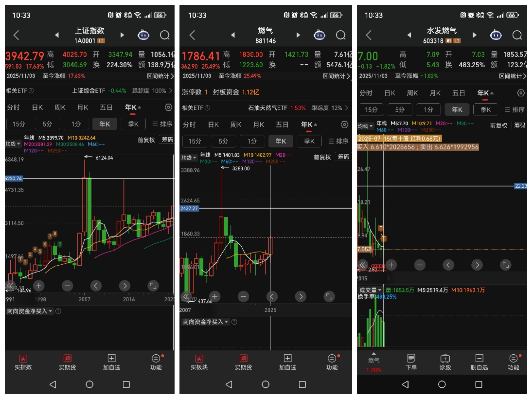This screenshot has height=399, width=532.
Task: Select 季K period on 燃气 screen
Action: pyautogui.click(x=309, y=141)
